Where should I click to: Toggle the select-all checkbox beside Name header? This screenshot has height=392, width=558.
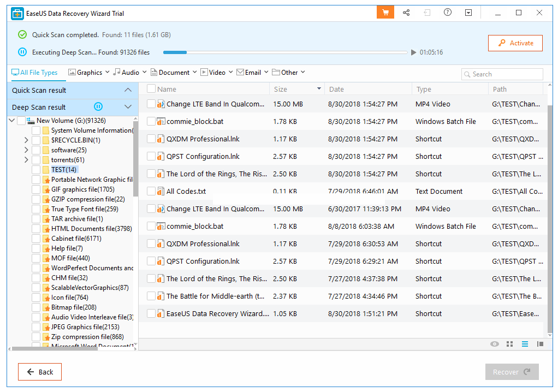(151, 89)
